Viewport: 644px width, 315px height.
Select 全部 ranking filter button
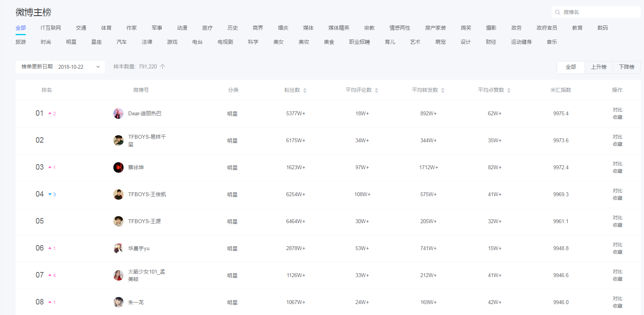[x=570, y=67]
